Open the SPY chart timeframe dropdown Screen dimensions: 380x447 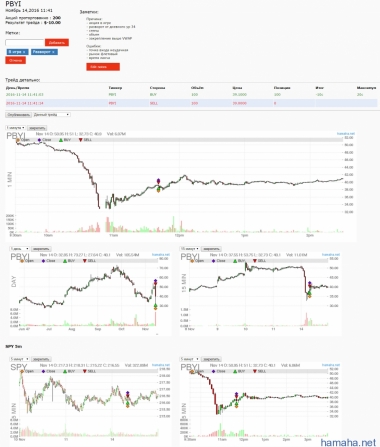(x=19, y=359)
